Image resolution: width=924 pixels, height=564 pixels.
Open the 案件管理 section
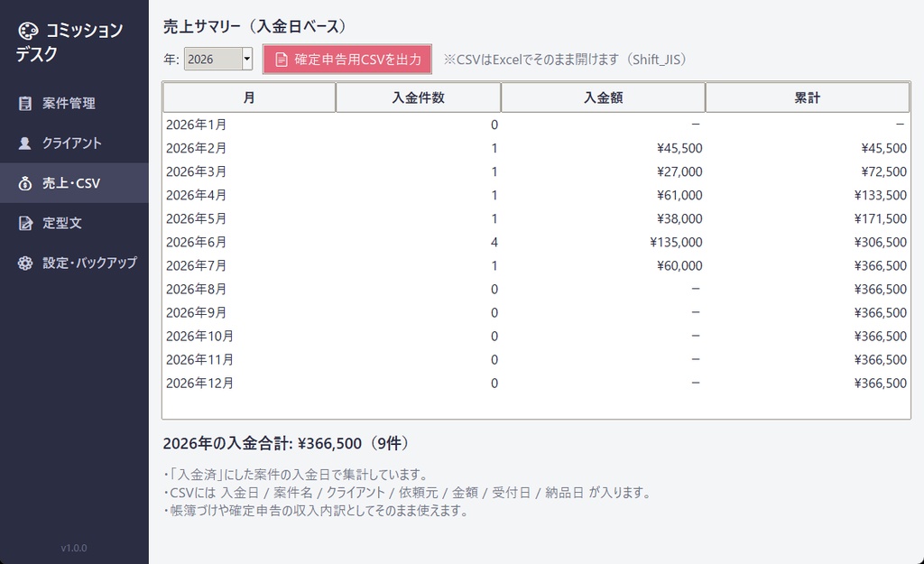pos(74,103)
